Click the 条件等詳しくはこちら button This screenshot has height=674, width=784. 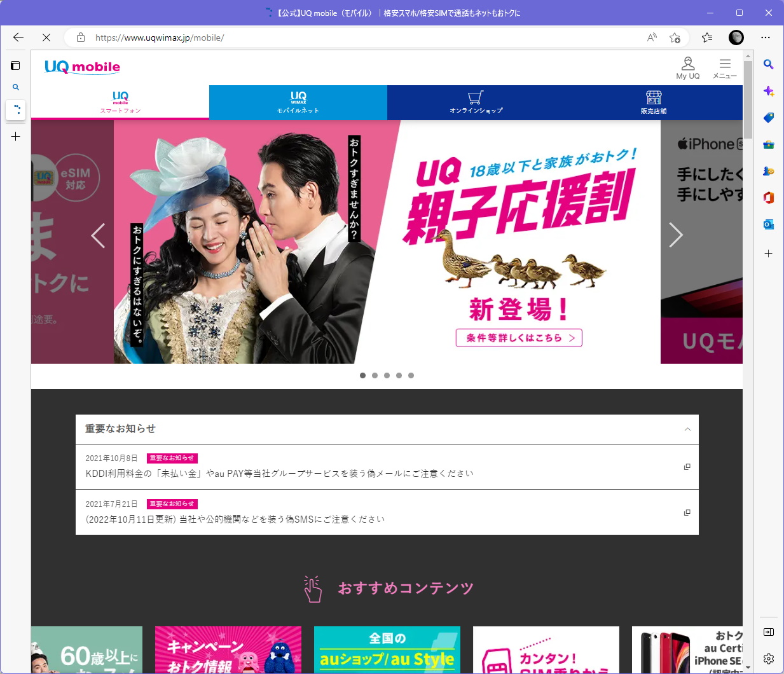click(x=518, y=338)
